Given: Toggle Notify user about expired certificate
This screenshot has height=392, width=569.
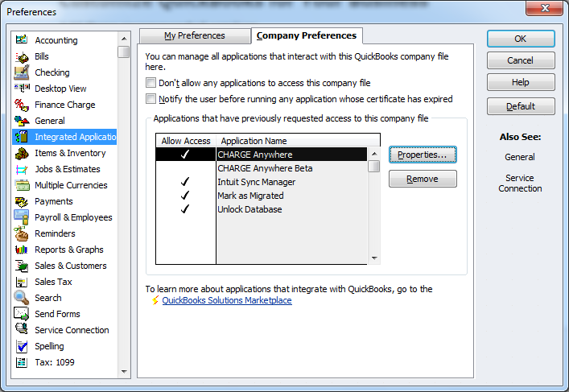Looking at the screenshot, I should 150,99.
